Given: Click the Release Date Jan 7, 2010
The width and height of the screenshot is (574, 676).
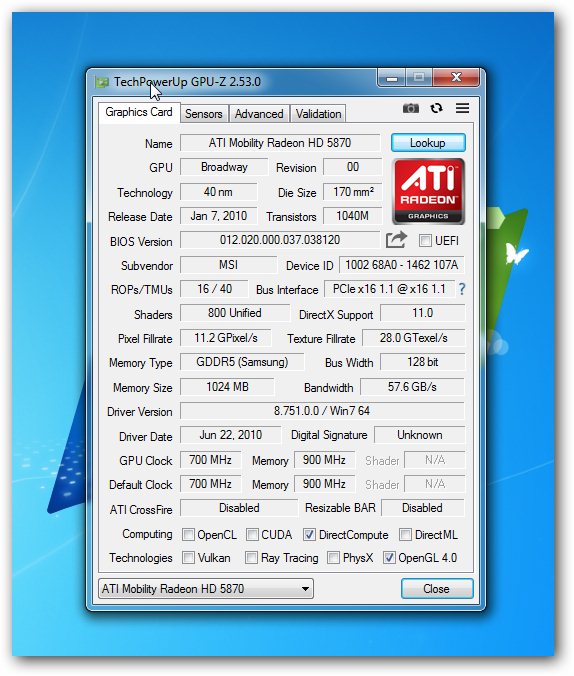Looking at the screenshot, I should click(x=218, y=216).
